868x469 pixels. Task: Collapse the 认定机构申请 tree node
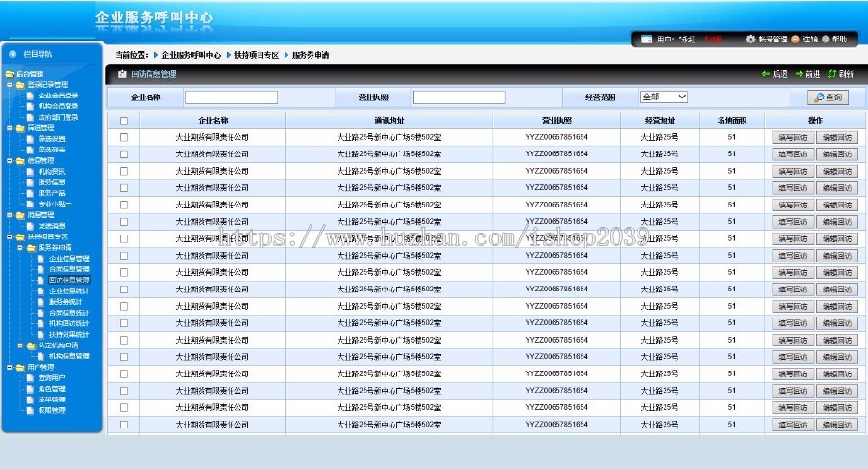coord(20,345)
